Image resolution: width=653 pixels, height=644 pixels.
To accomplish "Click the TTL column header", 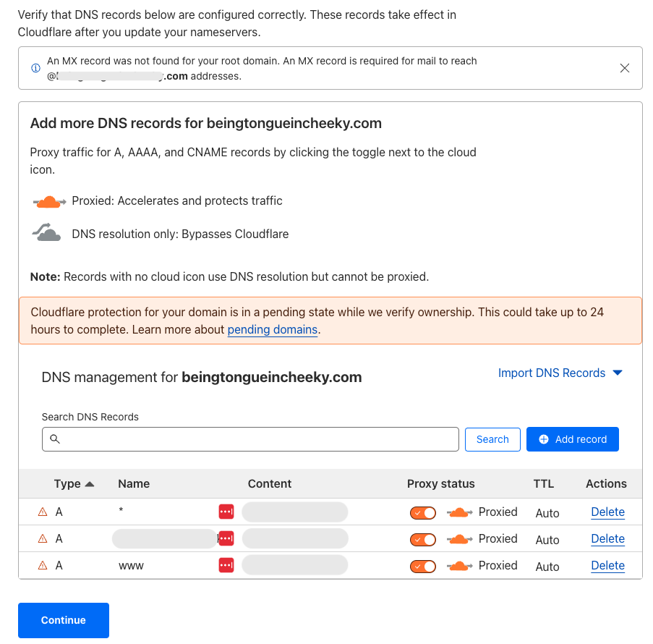I will tap(544, 483).
